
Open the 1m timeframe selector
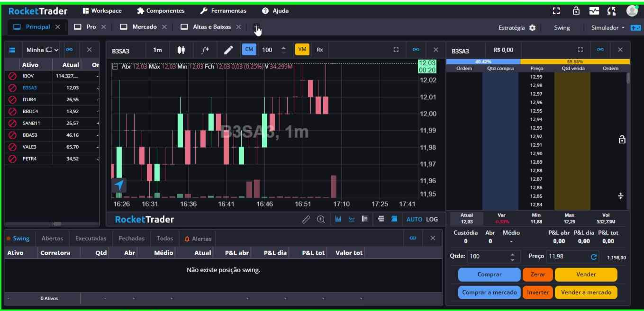pyautogui.click(x=157, y=50)
